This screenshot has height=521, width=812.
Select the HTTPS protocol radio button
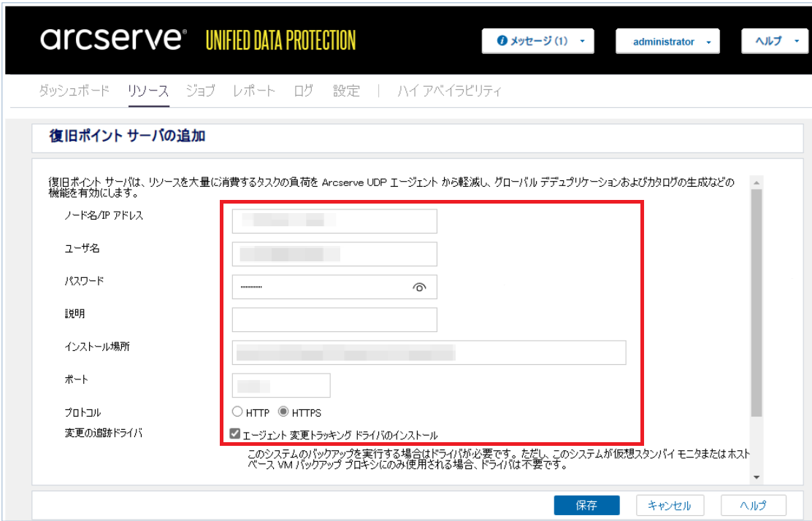tap(283, 412)
